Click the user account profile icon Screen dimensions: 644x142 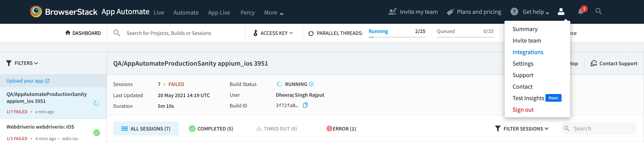[561, 12]
